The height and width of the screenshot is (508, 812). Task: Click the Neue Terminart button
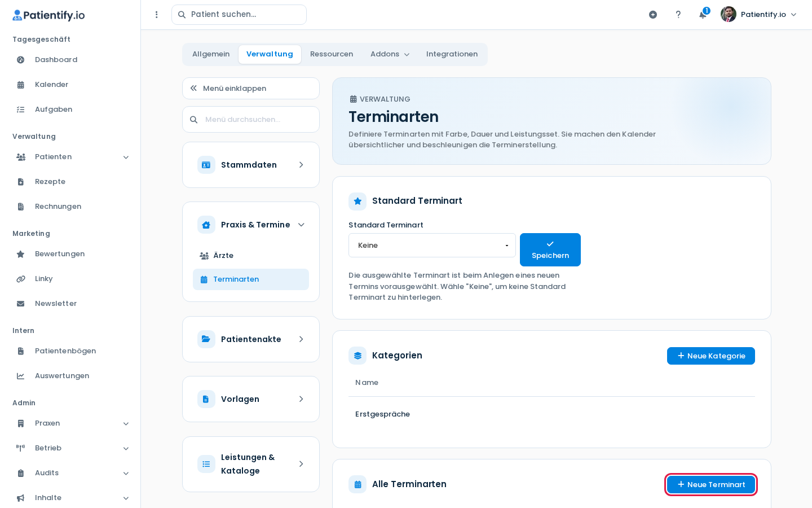[x=711, y=484]
